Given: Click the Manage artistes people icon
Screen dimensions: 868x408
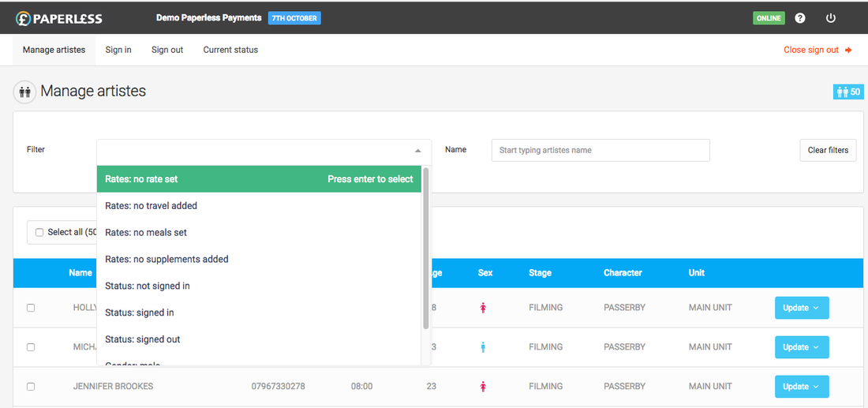Looking at the screenshot, I should (x=24, y=92).
